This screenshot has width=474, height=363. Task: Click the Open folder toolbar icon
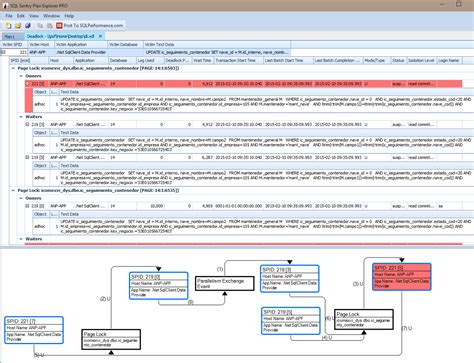(18, 25)
